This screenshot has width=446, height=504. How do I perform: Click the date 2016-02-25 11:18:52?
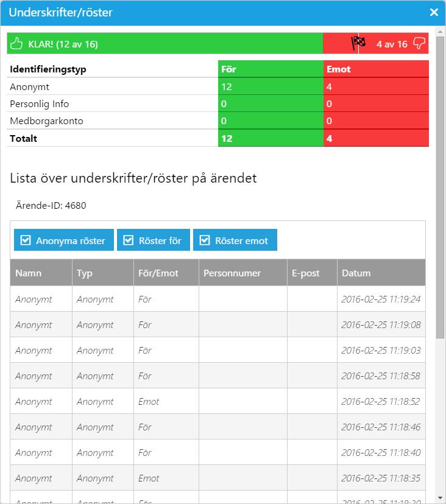click(381, 402)
